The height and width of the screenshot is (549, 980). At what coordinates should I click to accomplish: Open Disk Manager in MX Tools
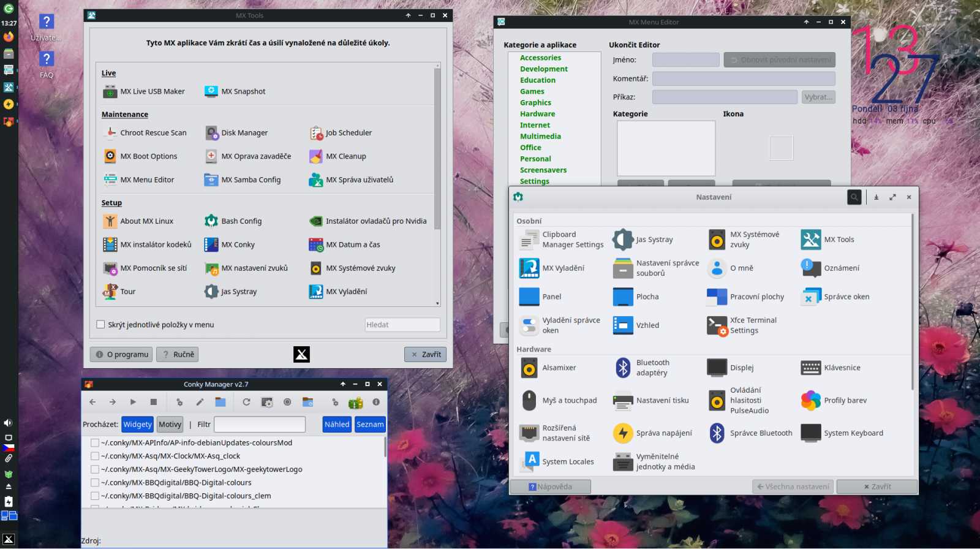pyautogui.click(x=236, y=133)
